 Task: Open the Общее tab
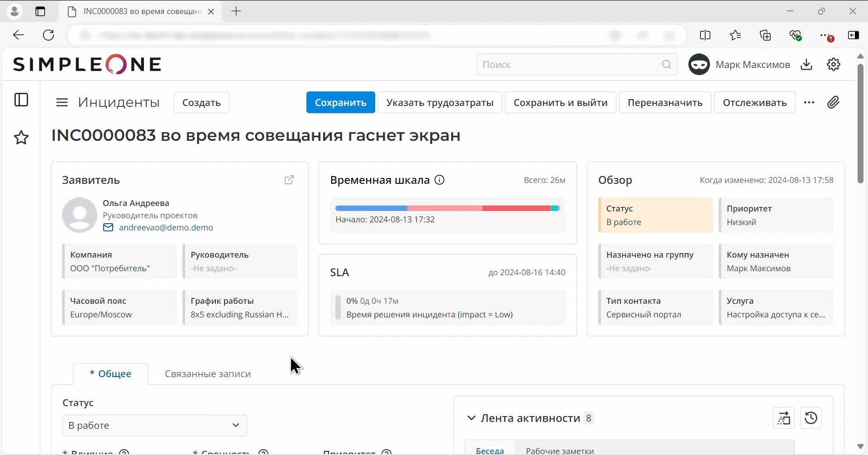click(x=110, y=374)
